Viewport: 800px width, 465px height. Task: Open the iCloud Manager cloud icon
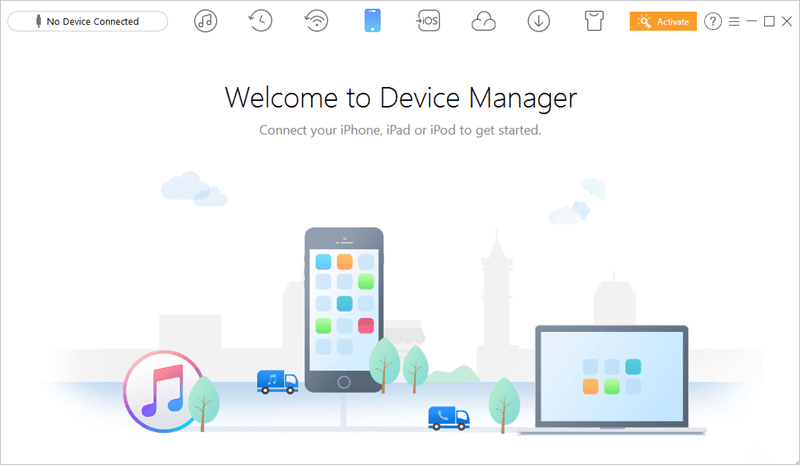(483, 22)
